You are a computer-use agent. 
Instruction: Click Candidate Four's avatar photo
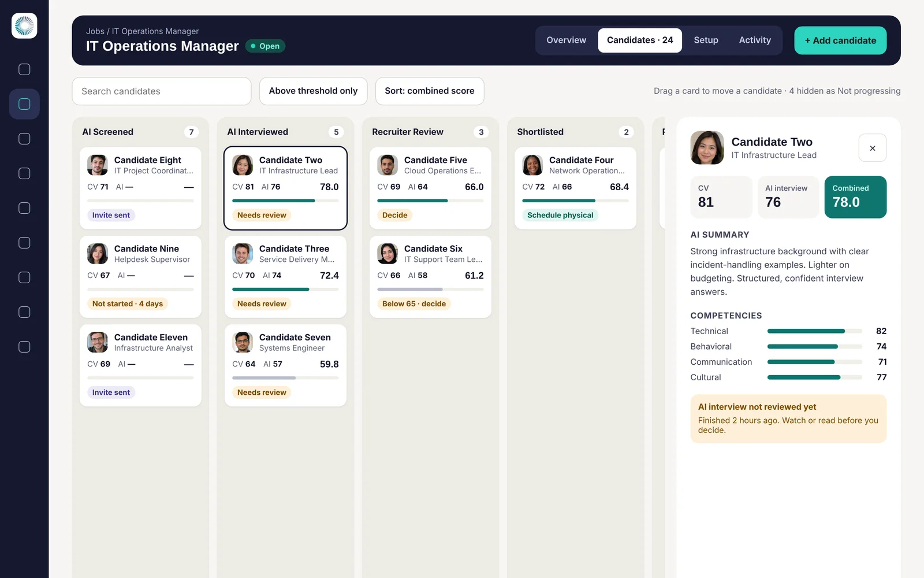point(532,165)
